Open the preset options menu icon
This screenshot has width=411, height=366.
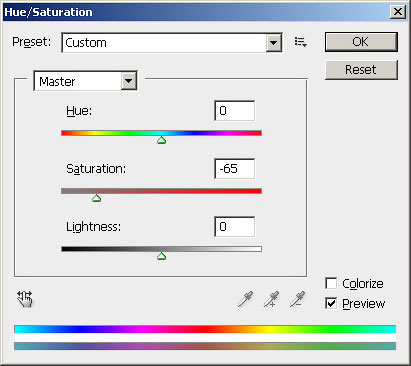click(x=300, y=42)
